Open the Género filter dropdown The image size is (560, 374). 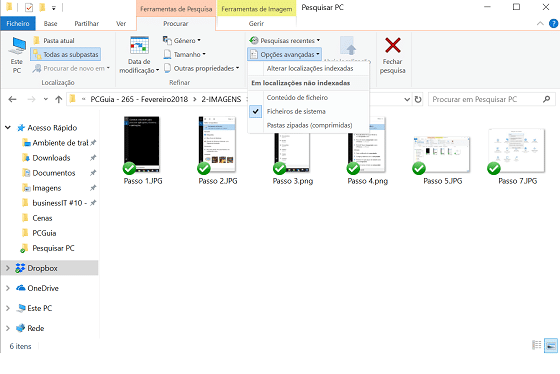(181, 40)
